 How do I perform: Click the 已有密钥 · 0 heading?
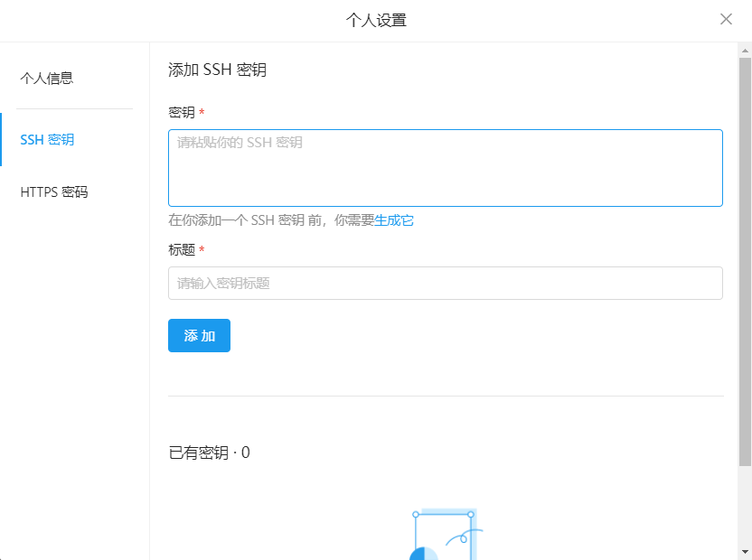pyautogui.click(x=209, y=453)
